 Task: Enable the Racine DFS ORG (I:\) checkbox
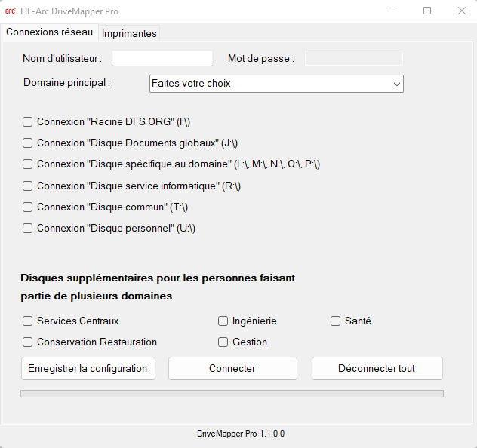click(28, 122)
